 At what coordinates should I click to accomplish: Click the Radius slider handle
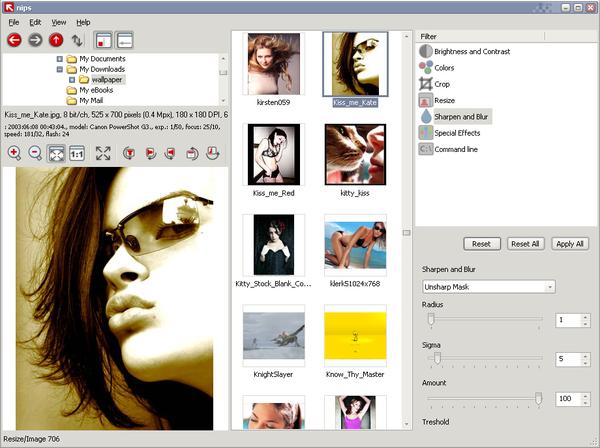[x=431, y=319]
